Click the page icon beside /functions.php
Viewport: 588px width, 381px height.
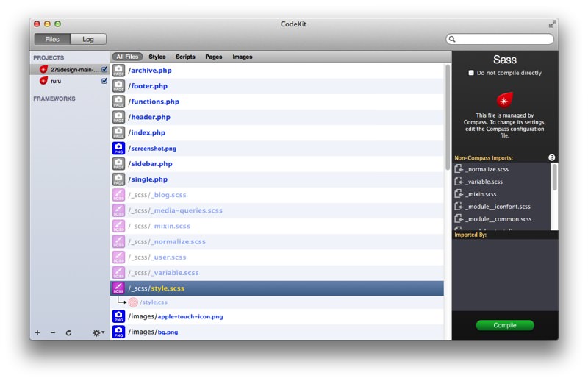point(118,102)
